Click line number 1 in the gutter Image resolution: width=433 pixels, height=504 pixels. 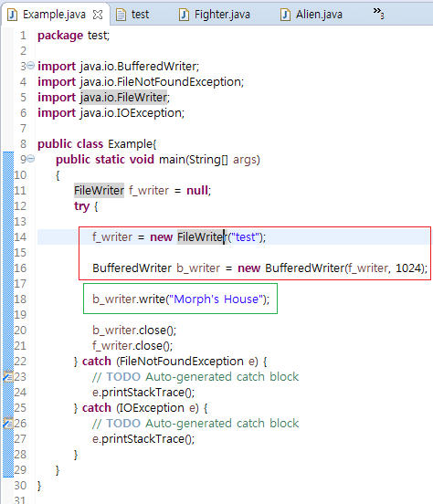click(23, 35)
